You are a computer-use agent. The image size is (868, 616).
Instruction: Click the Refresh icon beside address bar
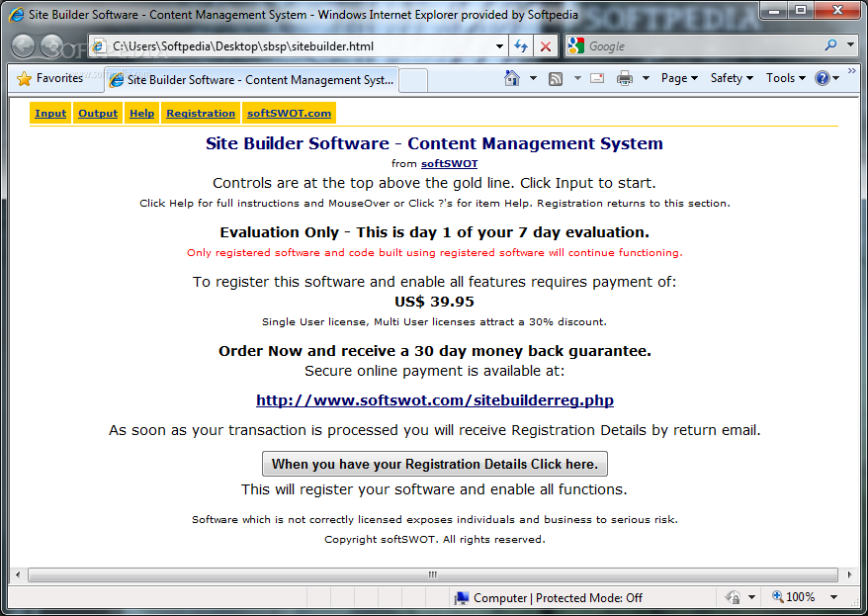click(x=520, y=46)
